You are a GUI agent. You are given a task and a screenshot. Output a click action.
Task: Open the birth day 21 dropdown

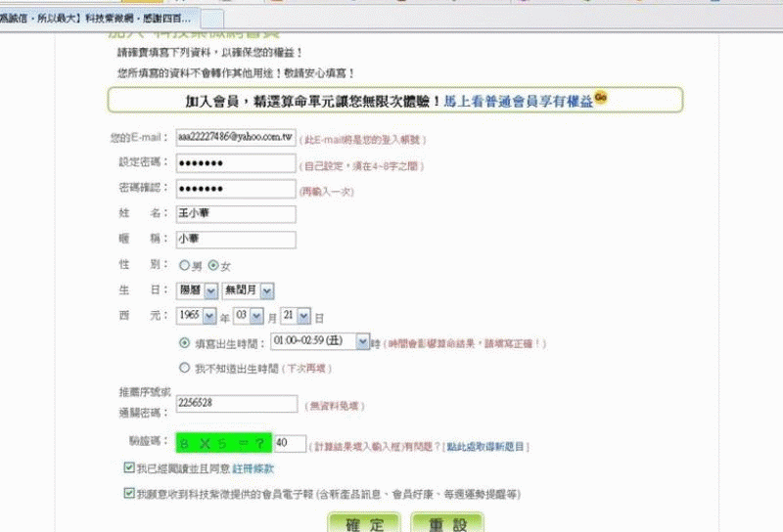[296, 316]
